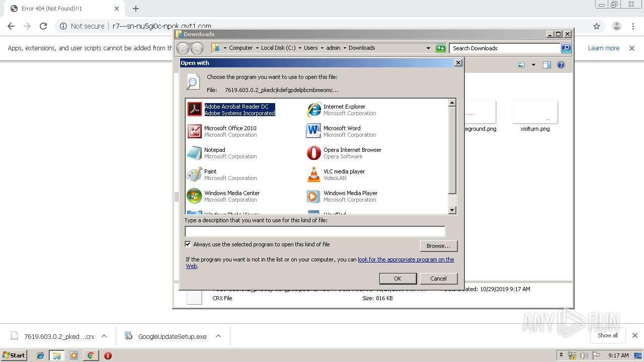
Task: Go forward in Explorer window
Action: click(x=197, y=48)
